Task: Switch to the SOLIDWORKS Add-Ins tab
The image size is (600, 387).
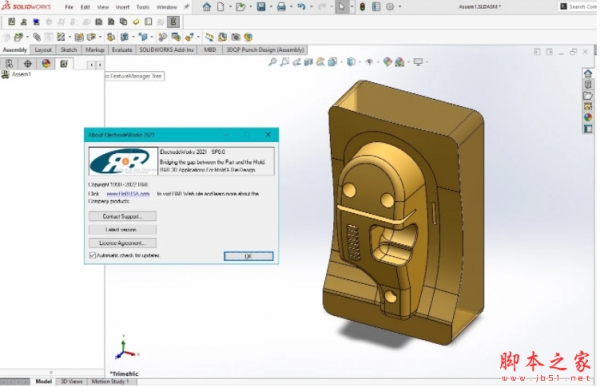Action: [166, 50]
